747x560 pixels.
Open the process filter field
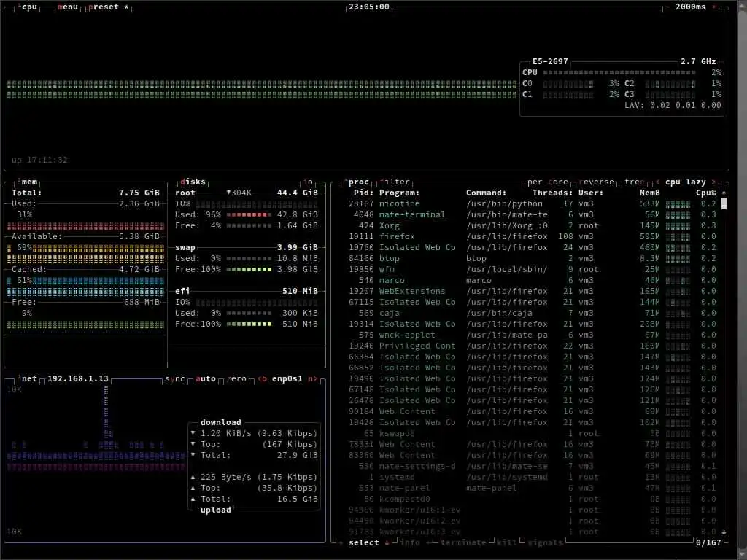tap(395, 182)
